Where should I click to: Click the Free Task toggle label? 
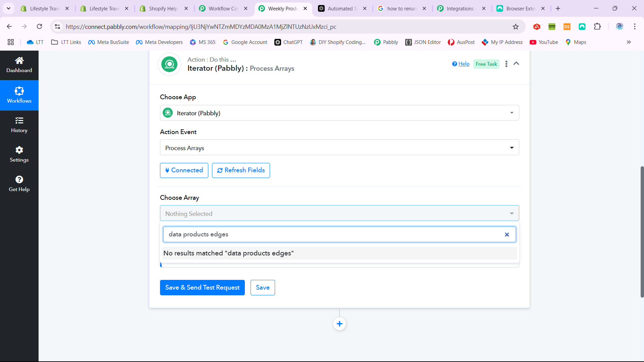[486, 64]
